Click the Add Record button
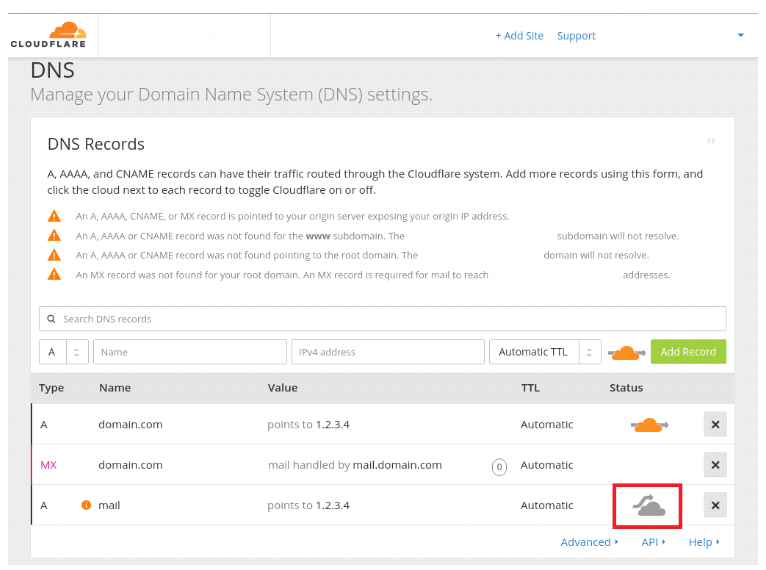Image resolution: width=766 pixels, height=570 pixels. (688, 352)
